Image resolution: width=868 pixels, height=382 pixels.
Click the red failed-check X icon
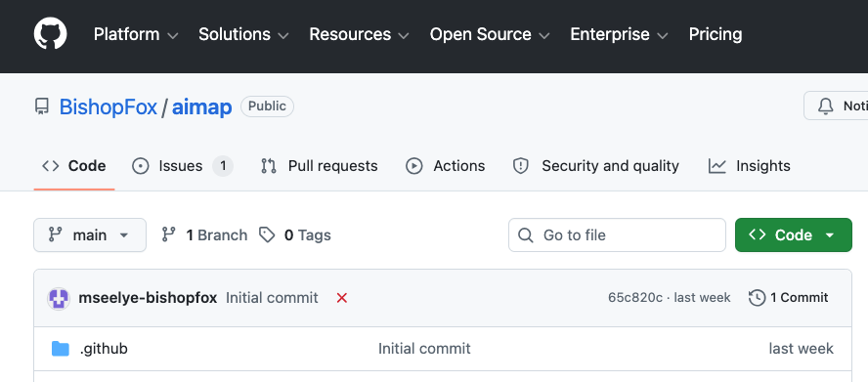342,298
